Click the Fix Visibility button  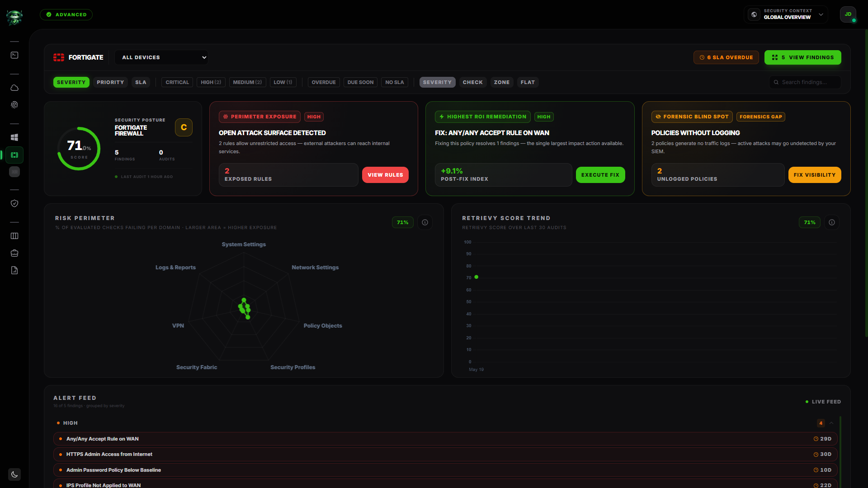click(815, 175)
